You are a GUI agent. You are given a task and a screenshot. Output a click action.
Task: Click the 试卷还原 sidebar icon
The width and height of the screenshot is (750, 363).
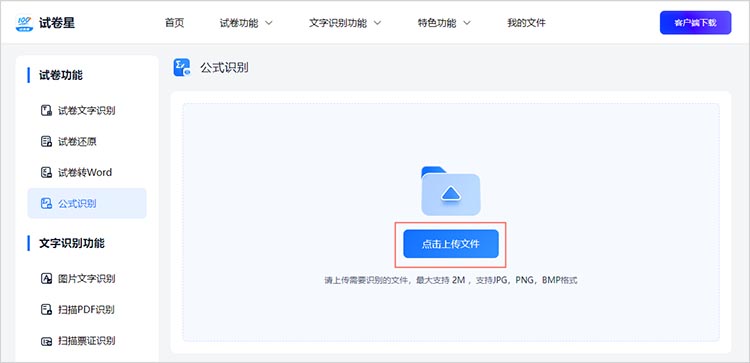pos(46,142)
